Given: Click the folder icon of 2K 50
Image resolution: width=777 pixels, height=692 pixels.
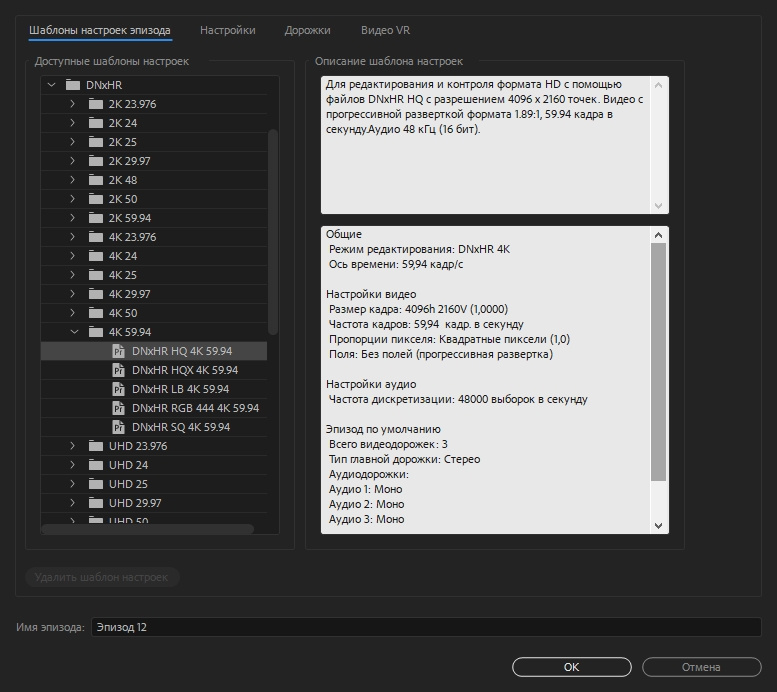Looking at the screenshot, I should pyautogui.click(x=96, y=199).
